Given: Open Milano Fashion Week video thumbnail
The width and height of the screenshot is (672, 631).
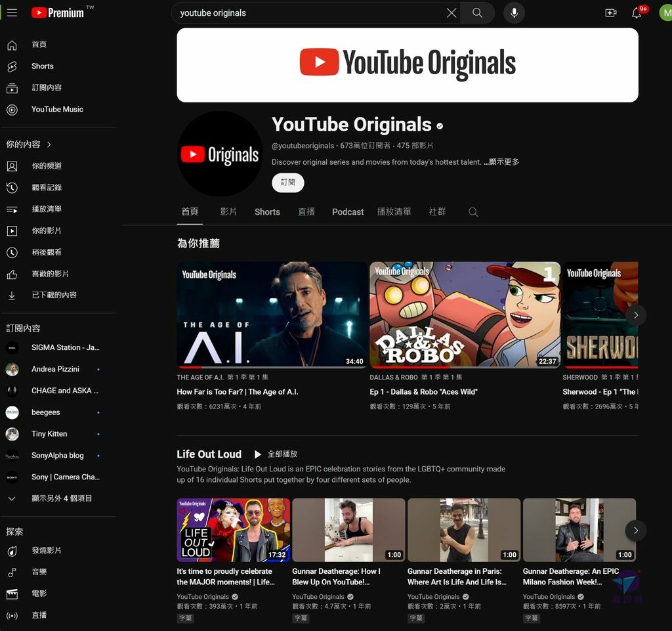Looking at the screenshot, I should 579,530.
